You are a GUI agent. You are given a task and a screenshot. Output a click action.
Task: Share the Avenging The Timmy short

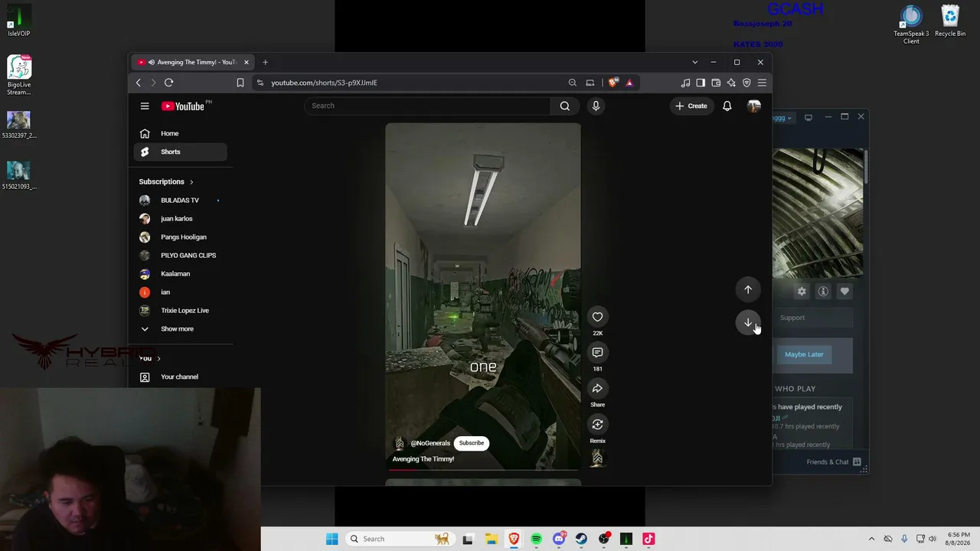coord(597,388)
